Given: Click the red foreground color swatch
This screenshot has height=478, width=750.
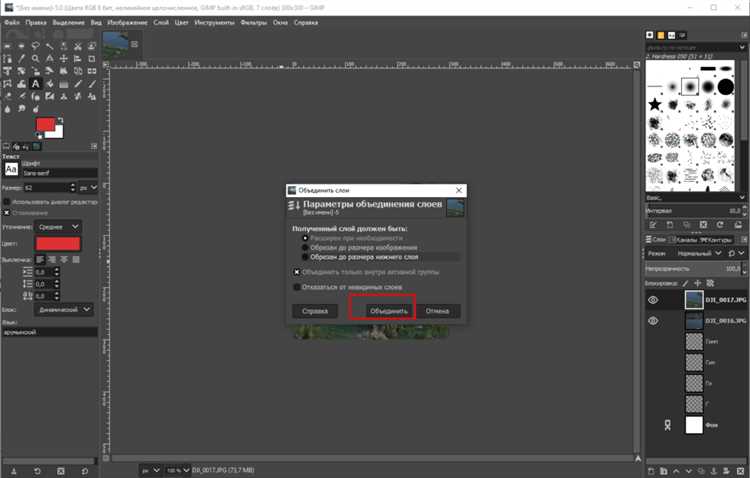Looking at the screenshot, I should (45, 125).
